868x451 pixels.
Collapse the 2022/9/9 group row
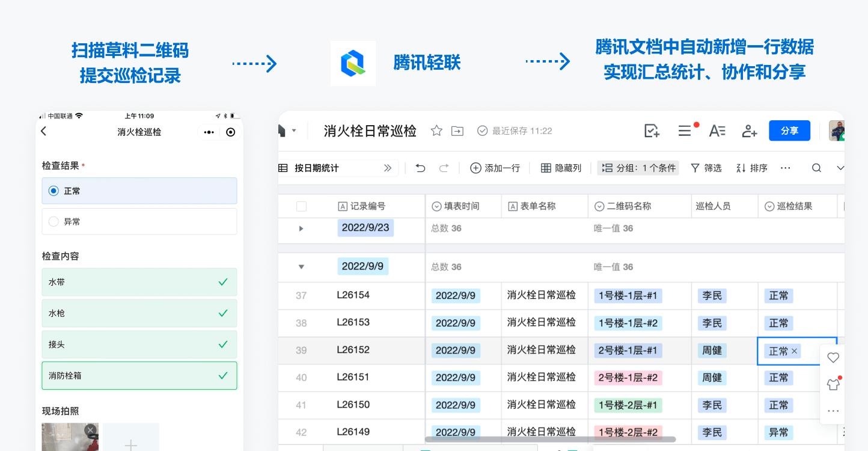(x=301, y=266)
